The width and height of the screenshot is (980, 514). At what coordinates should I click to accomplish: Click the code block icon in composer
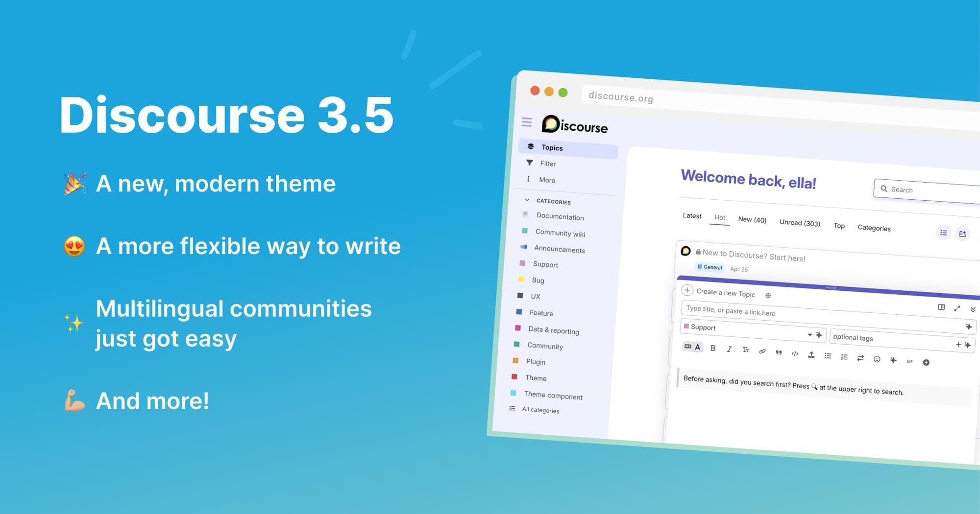tap(795, 354)
